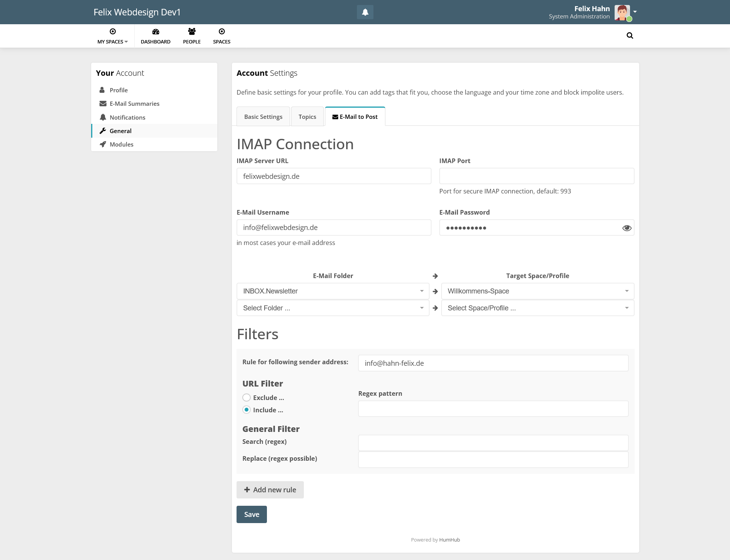Screen dimensions: 730x560
Task: Click the search magnifier icon
Action: [630, 36]
